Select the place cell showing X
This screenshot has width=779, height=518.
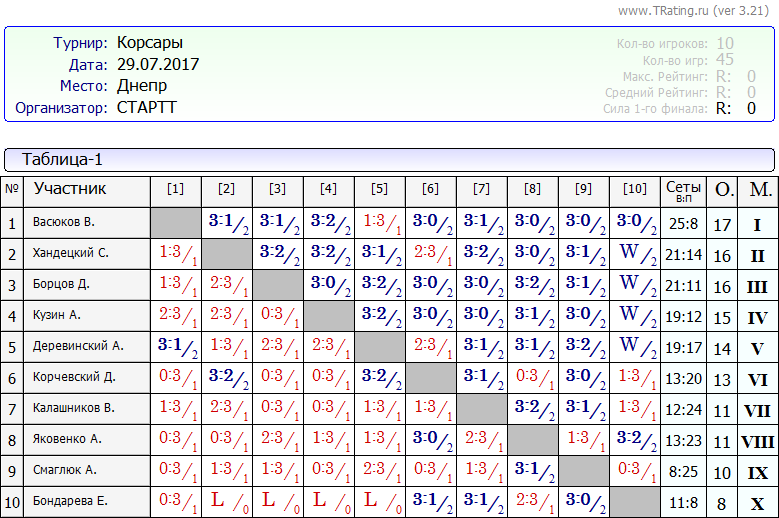[x=757, y=503]
